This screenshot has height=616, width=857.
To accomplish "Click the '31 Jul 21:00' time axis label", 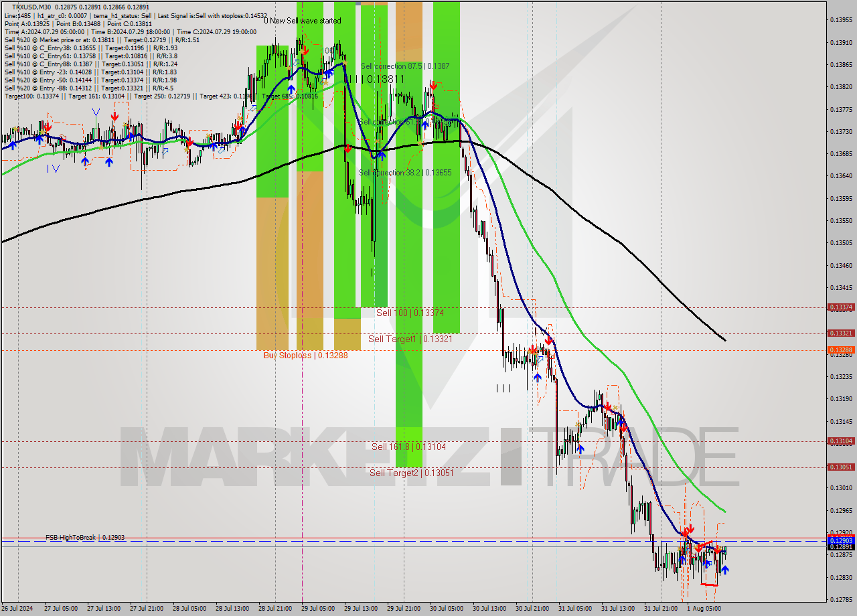I will [x=661, y=609].
